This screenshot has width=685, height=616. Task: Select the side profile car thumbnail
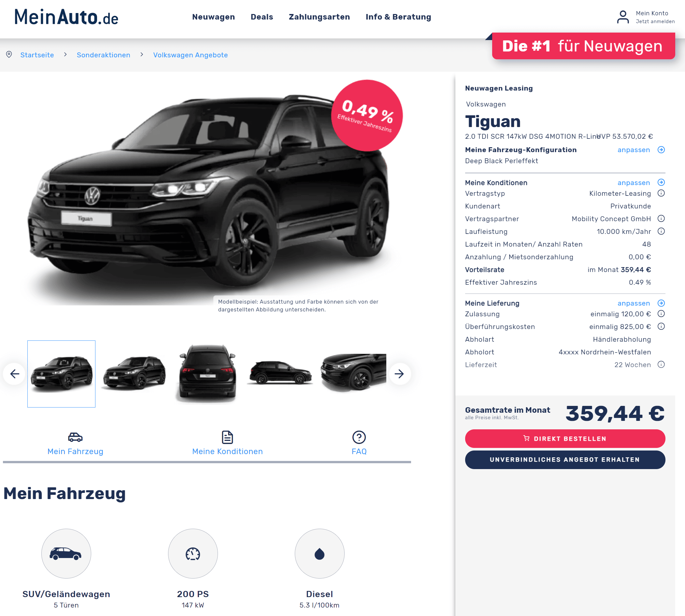tap(280, 373)
